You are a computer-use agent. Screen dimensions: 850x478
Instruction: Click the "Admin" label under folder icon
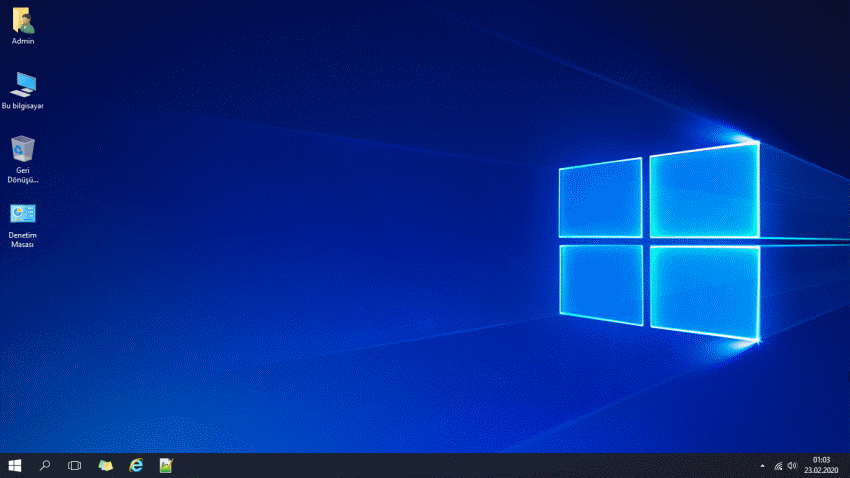(x=22, y=41)
